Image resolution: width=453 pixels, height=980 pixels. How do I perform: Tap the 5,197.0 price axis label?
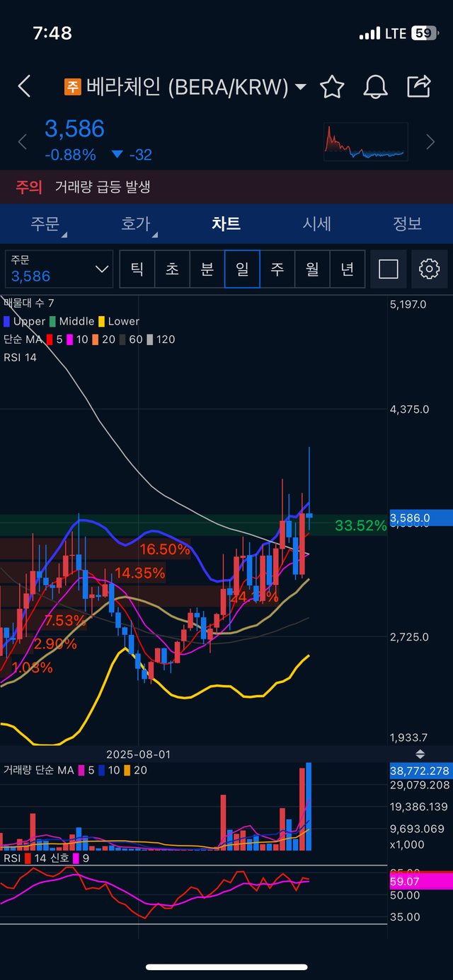point(408,305)
